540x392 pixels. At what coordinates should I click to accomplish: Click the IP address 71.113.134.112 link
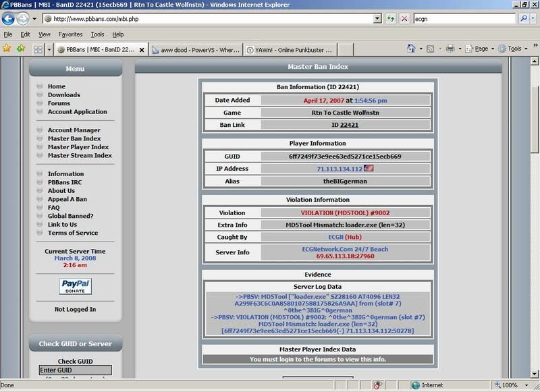(340, 169)
